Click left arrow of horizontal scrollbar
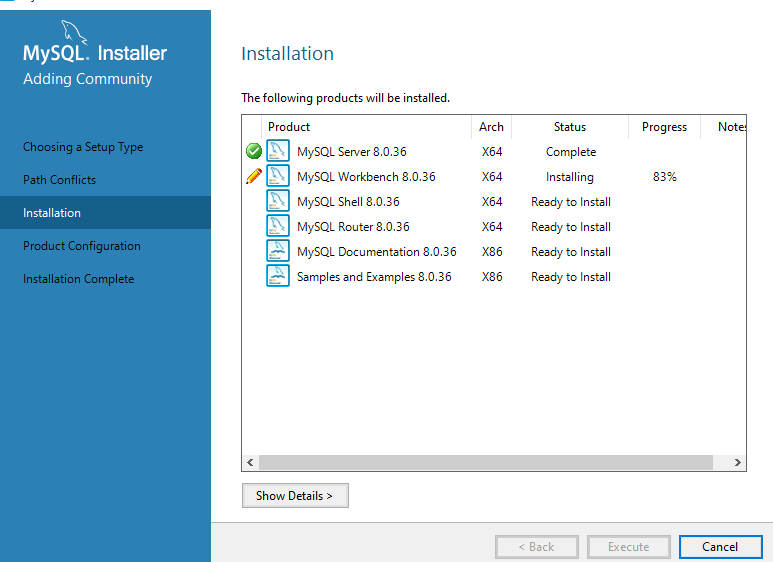 [x=250, y=462]
